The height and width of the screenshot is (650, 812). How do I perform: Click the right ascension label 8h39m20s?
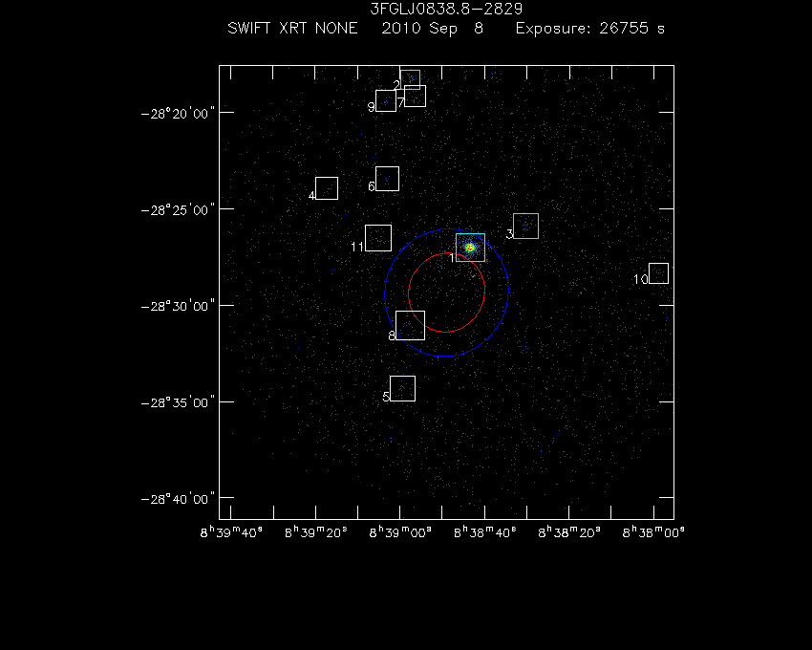click(316, 532)
